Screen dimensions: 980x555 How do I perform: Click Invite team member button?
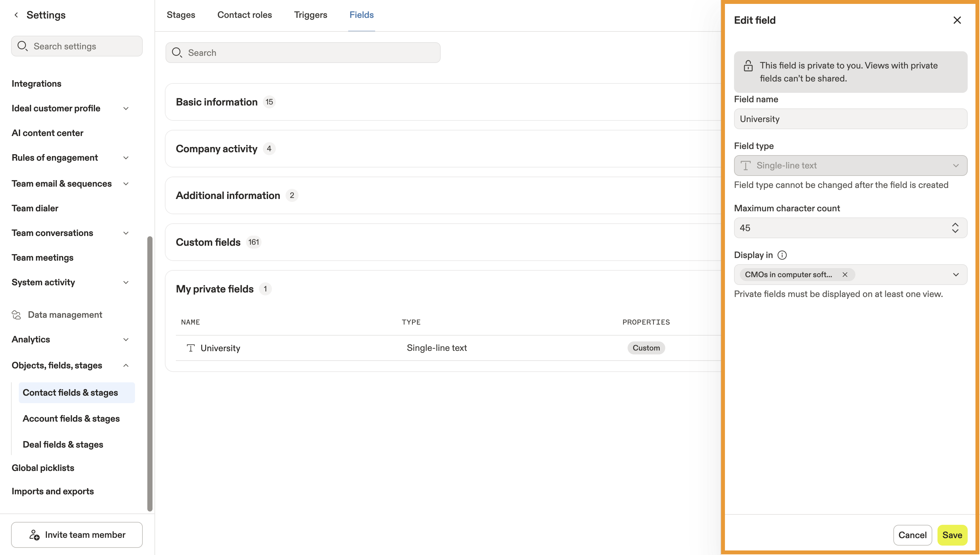pyautogui.click(x=77, y=535)
